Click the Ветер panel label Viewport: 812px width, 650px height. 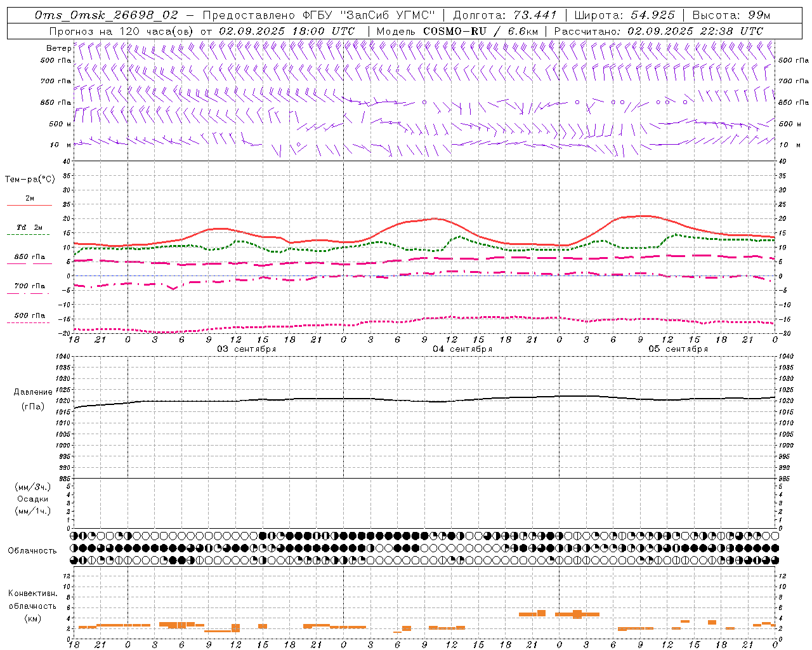coord(58,48)
